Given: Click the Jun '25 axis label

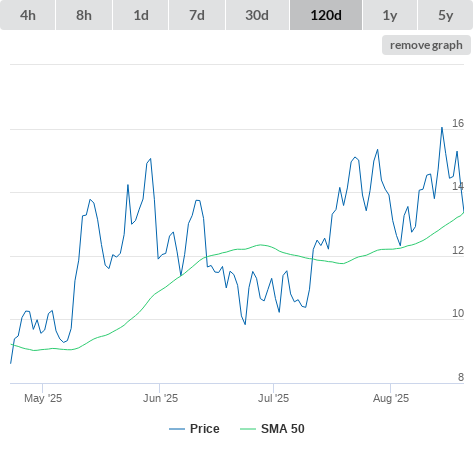Looking at the screenshot, I should click(160, 398).
